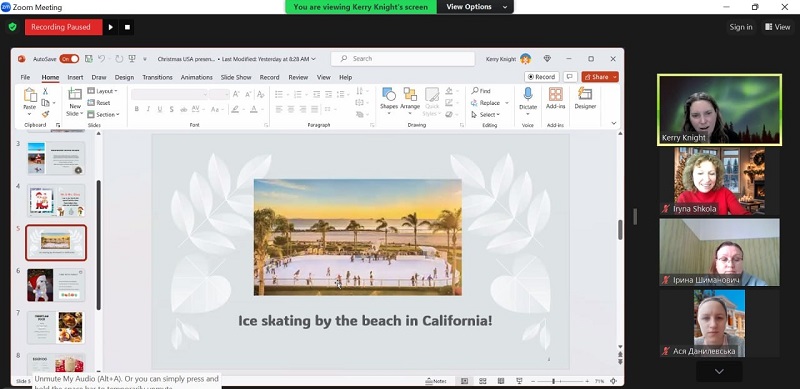This screenshot has height=389, width=800.
Task: Select slide 6 thumbnail
Action: [56, 285]
